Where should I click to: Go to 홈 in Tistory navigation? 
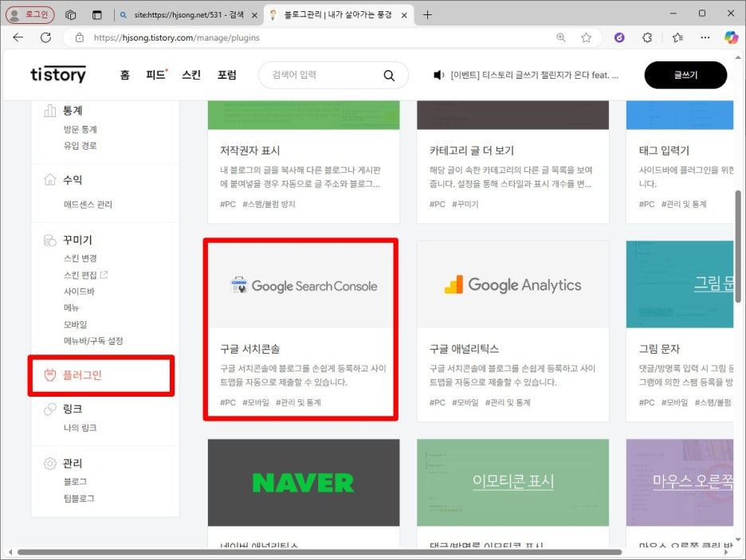coord(124,75)
